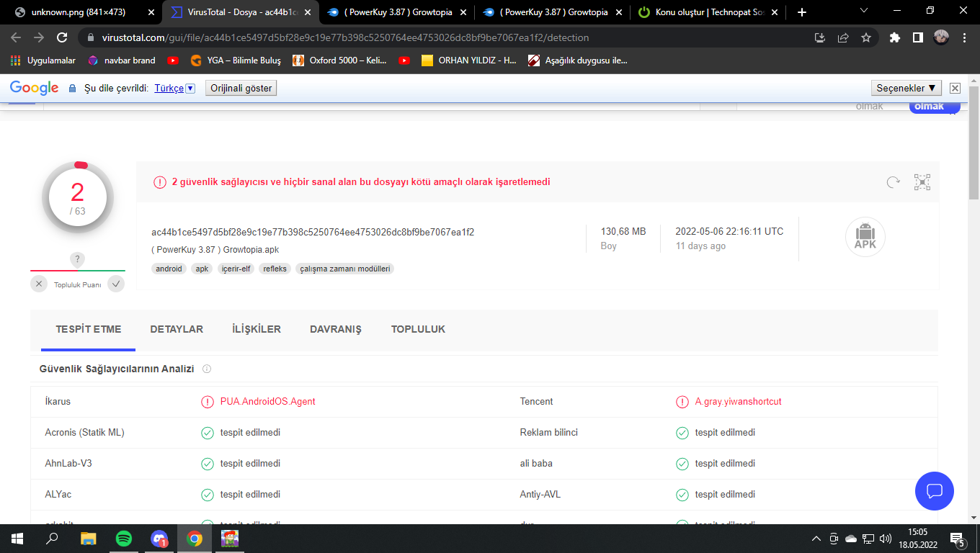Open the Chrome three-dot menu

(964, 37)
